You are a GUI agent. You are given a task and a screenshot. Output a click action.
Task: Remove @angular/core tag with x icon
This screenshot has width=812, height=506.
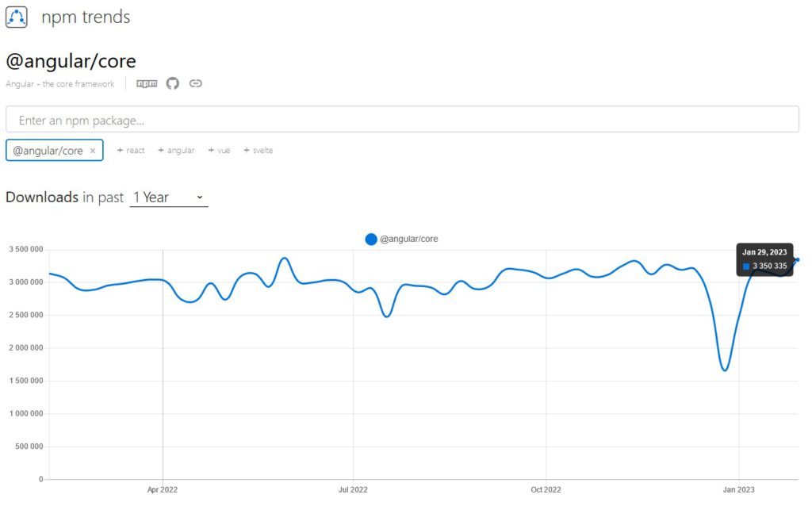tap(93, 151)
